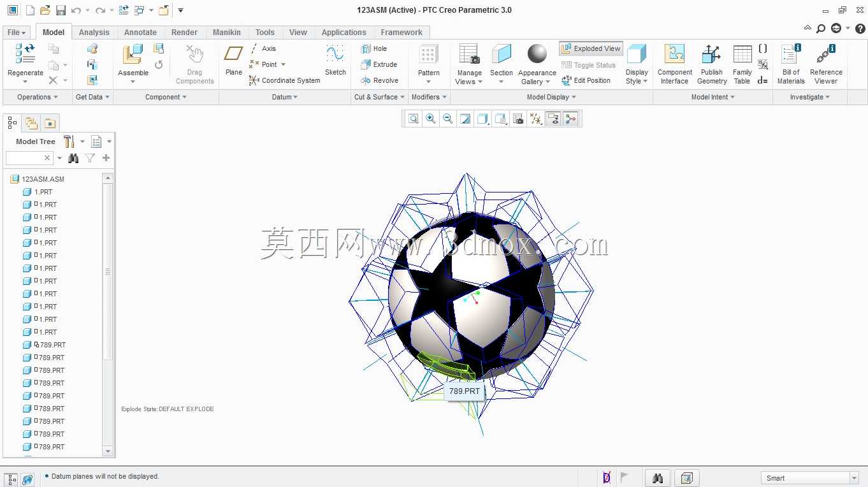The image size is (868, 487).
Task: Open a file with the folder icon
Action: click(45, 10)
